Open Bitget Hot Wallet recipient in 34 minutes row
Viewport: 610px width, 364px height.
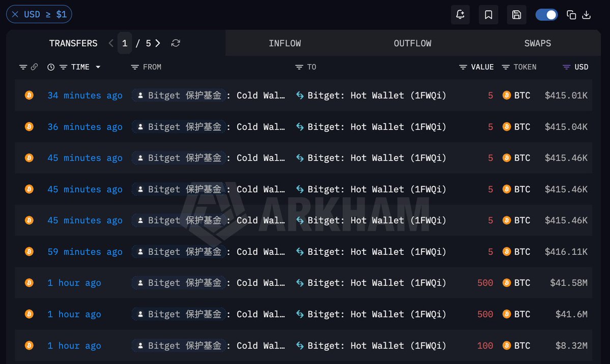click(x=376, y=95)
